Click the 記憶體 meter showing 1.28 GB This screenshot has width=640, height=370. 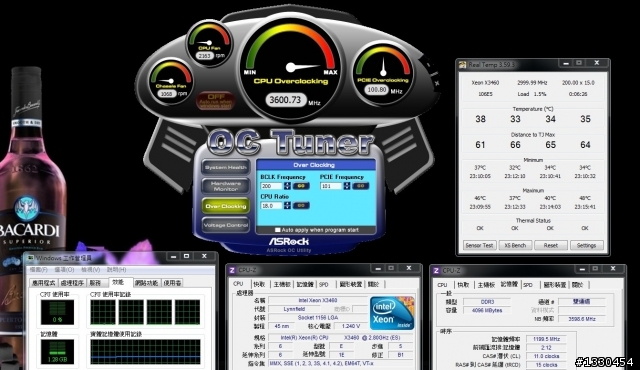[57, 352]
